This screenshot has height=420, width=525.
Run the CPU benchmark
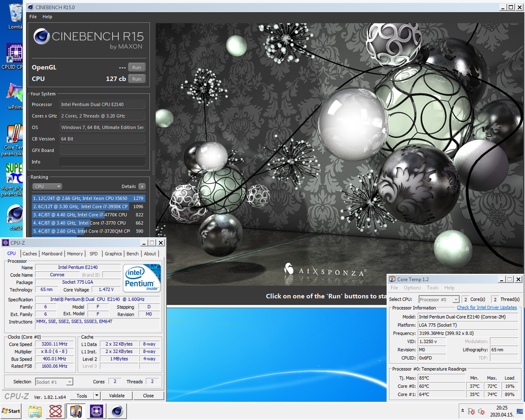[136, 79]
